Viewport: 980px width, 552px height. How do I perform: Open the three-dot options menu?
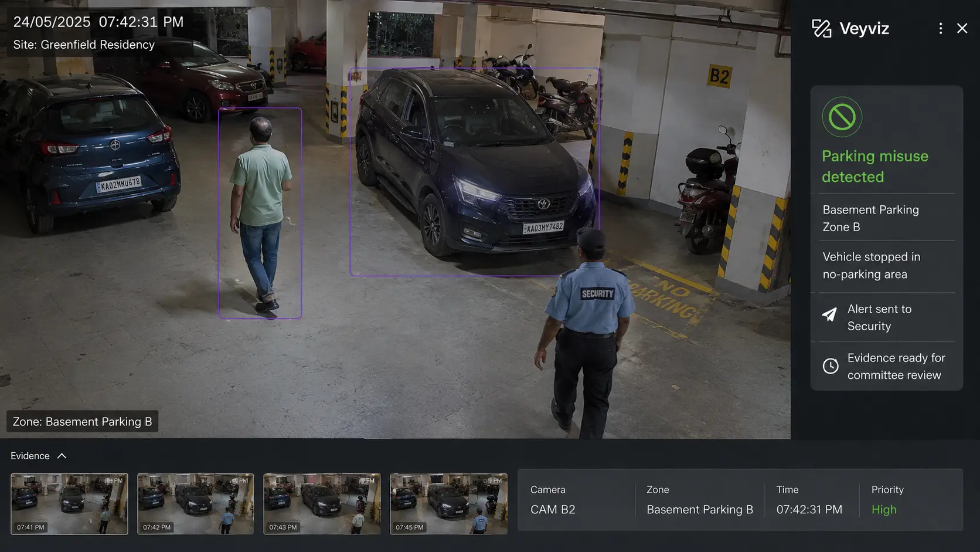coord(941,28)
